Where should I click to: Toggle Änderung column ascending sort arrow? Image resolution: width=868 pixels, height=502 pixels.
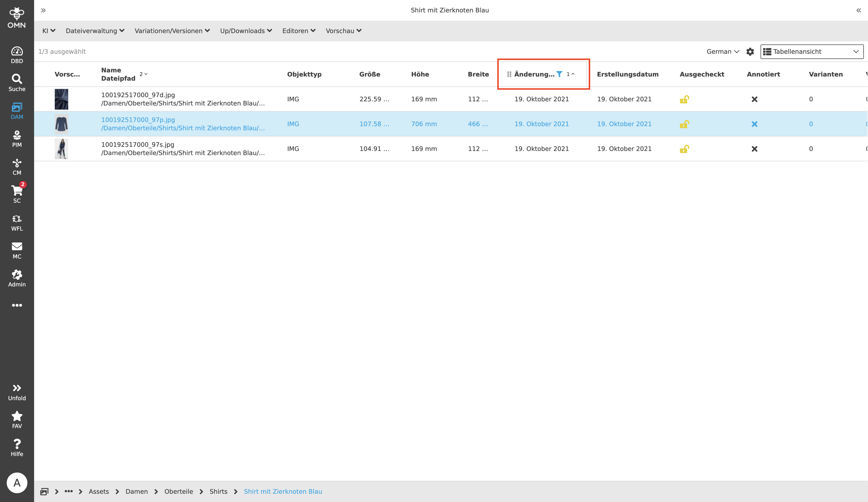[x=573, y=74]
